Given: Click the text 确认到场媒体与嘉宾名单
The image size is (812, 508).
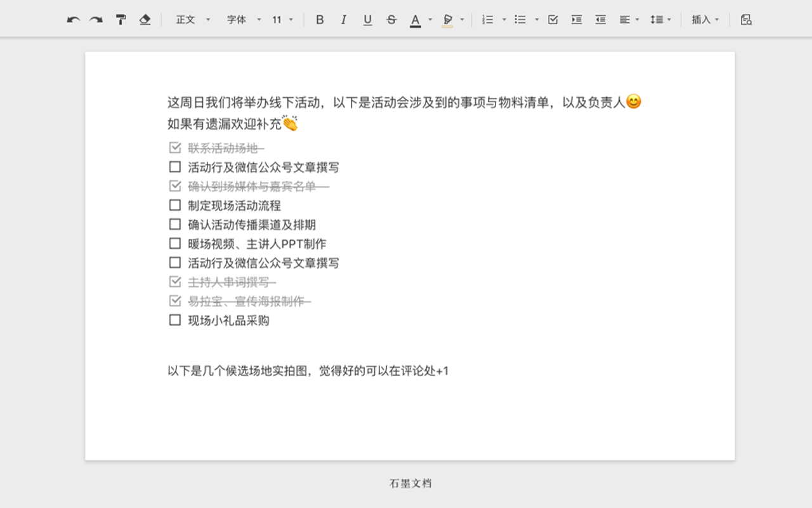Looking at the screenshot, I should coord(252,186).
